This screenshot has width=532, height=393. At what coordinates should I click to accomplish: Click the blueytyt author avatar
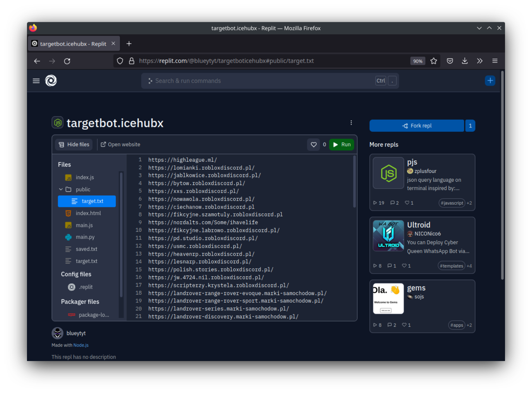pyautogui.click(x=58, y=333)
